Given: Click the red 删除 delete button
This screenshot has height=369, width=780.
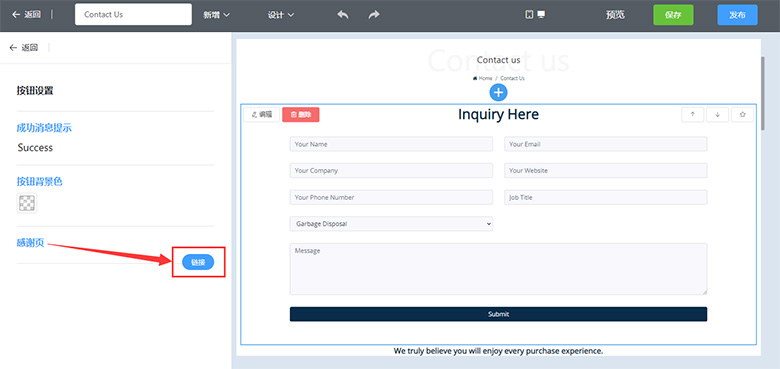Looking at the screenshot, I should click(300, 114).
